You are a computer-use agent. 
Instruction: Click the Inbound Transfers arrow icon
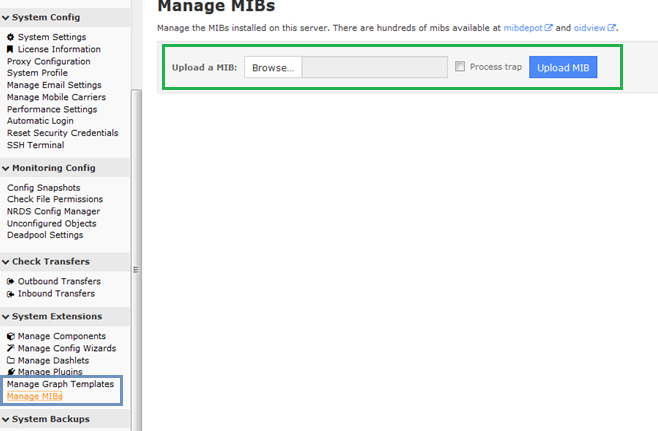point(10,294)
